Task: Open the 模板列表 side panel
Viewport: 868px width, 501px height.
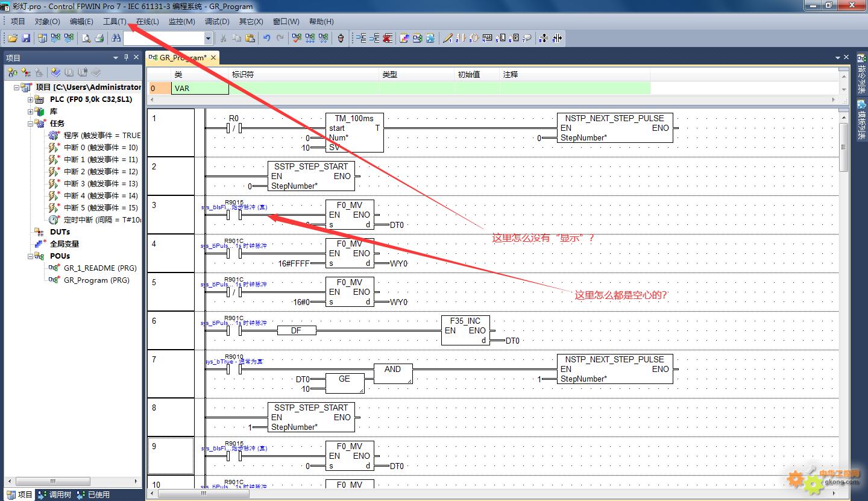Action: pos(861,121)
